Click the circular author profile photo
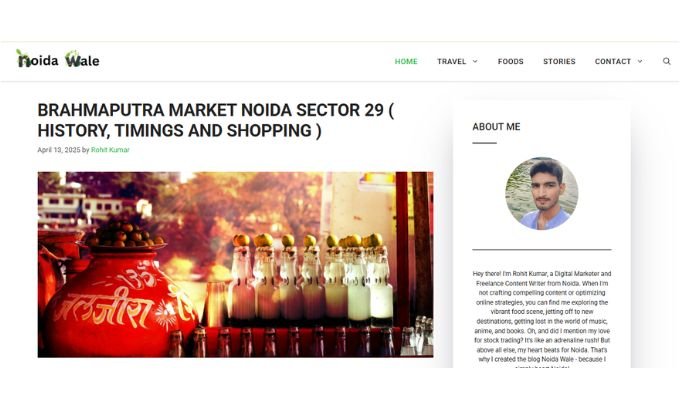Viewport: 680px width, 409px height. 542,193
